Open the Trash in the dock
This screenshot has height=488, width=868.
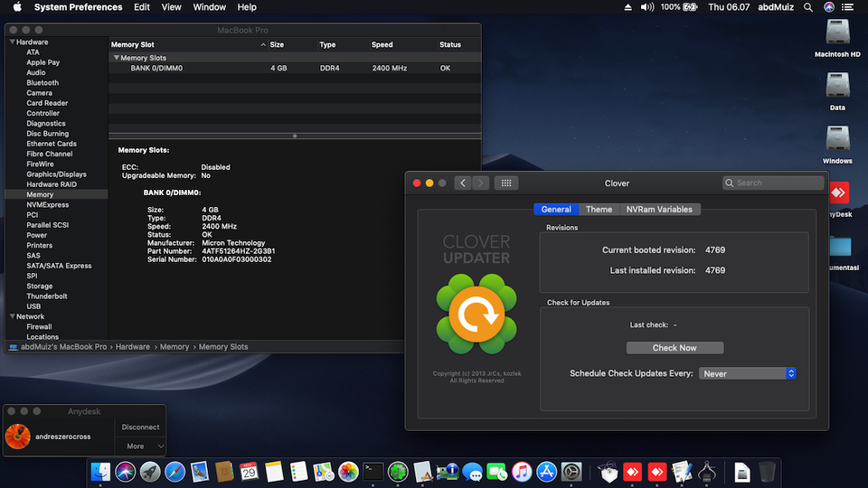click(767, 472)
